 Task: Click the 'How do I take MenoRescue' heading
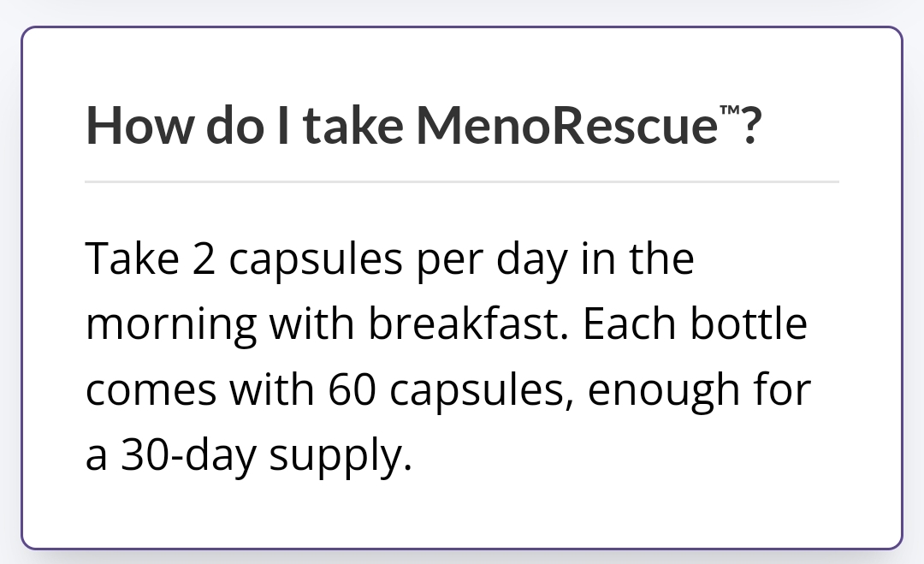click(x=423, y=124)
